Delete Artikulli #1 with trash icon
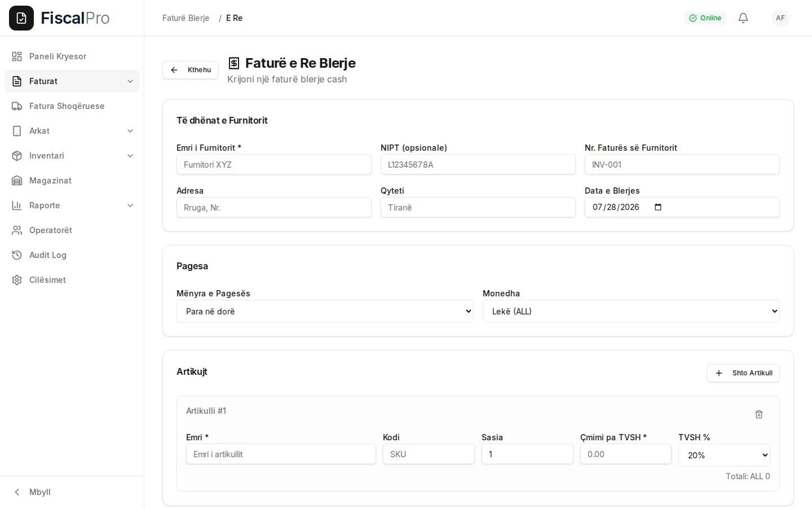 [759, 414]
